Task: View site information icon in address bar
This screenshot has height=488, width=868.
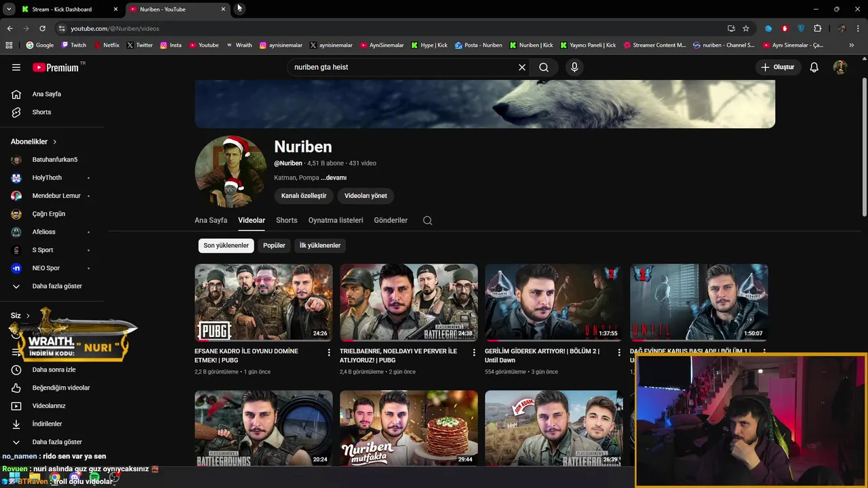Action: click(62, 28)
